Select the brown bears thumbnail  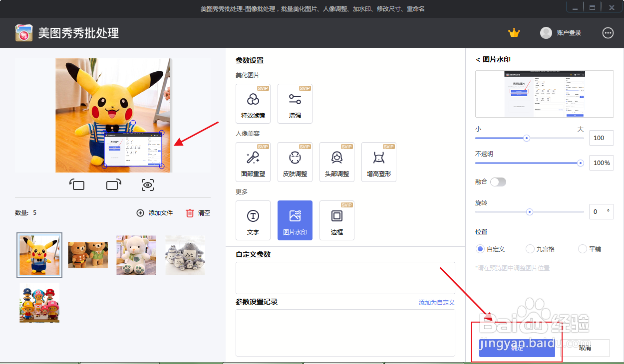click(88, 255)
